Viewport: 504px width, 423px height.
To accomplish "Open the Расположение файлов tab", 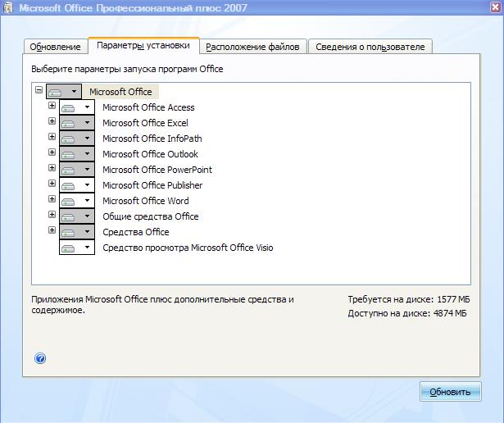I will click(x=252, y=47).
